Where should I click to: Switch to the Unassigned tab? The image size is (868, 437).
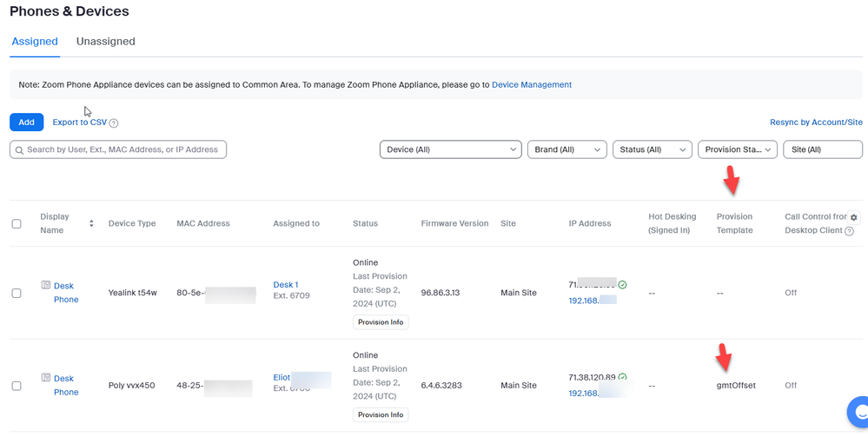pos(106,42)
